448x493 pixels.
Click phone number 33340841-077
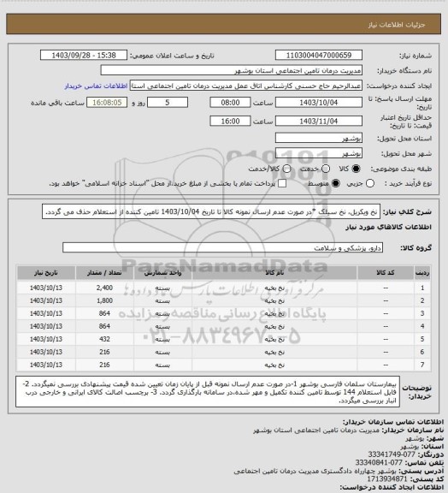(379, 462)
